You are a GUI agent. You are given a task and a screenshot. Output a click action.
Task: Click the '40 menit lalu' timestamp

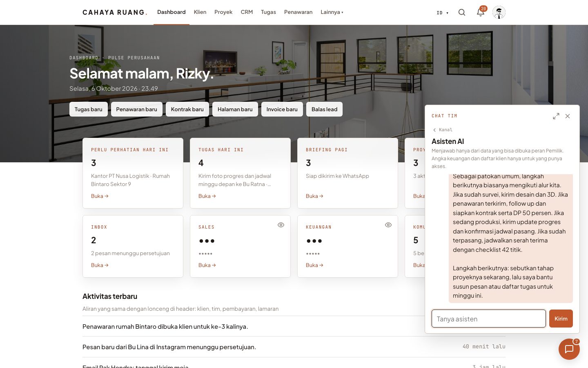pyautogui.click(x=484, y=347)
